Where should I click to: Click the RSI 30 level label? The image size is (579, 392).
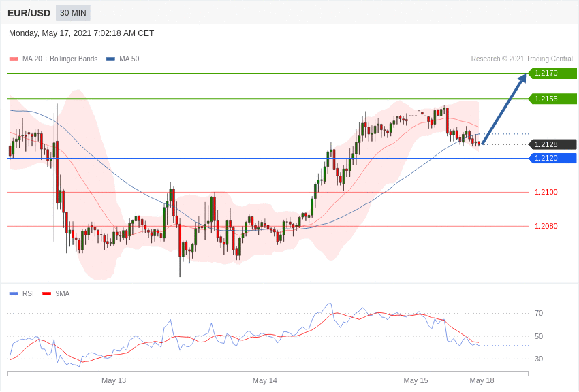[539, 359]
